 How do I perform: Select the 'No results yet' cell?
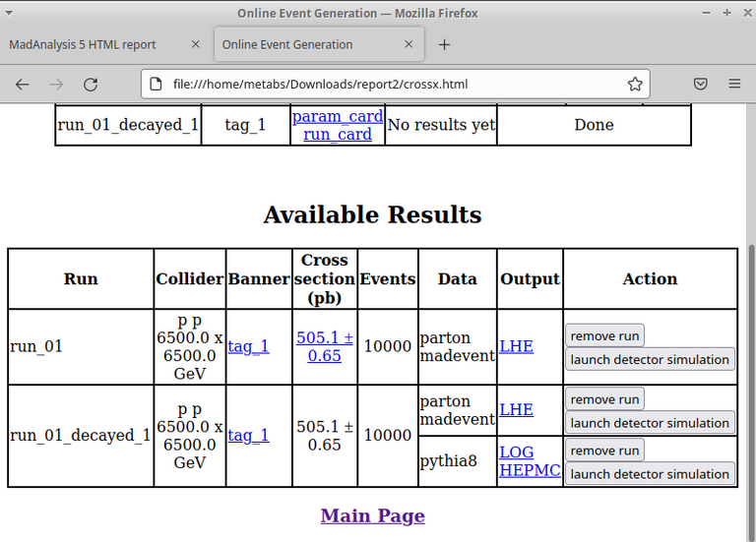point(441,125)
